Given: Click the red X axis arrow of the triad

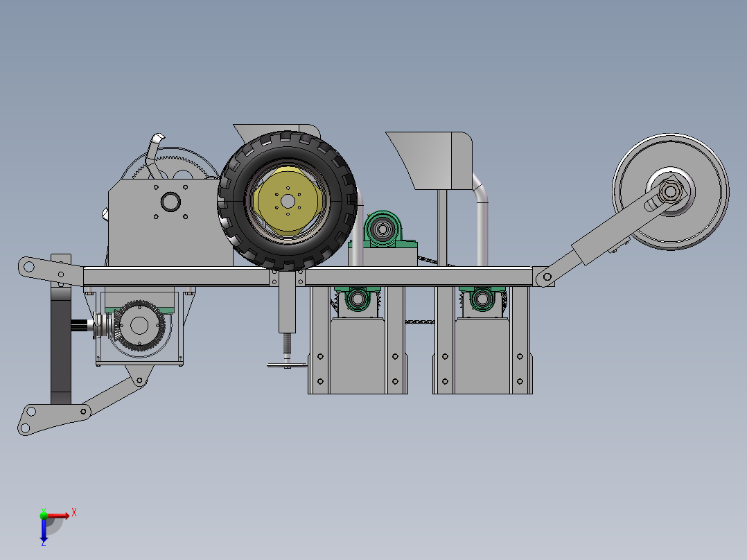Looking at the screenshot, I should (x=58, y=516).
